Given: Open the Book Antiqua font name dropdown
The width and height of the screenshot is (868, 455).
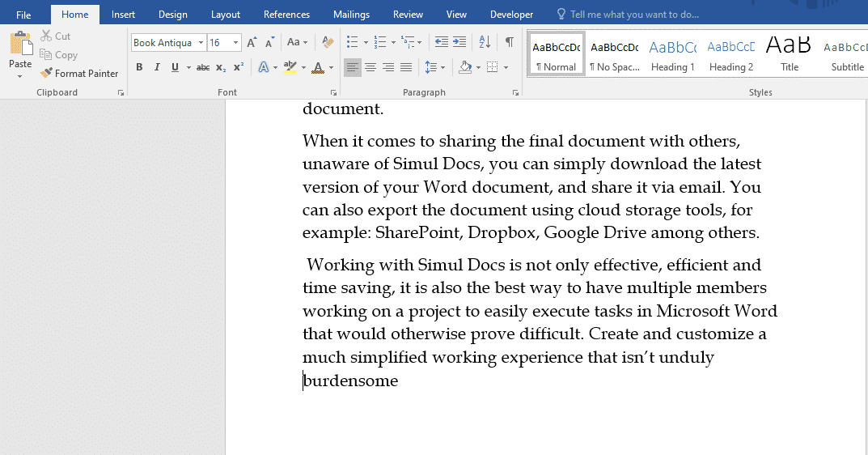Looking at the screenshot, I should [x=201, y=43].
